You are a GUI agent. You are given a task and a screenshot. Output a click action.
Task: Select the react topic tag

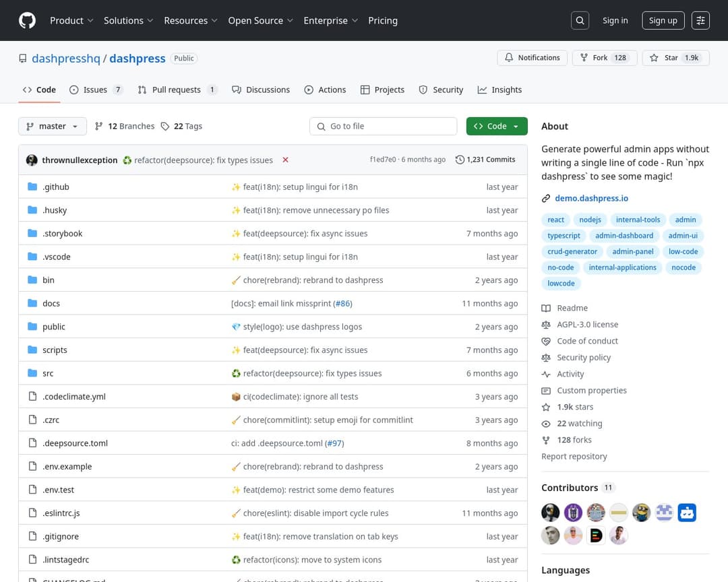(555, 220)
